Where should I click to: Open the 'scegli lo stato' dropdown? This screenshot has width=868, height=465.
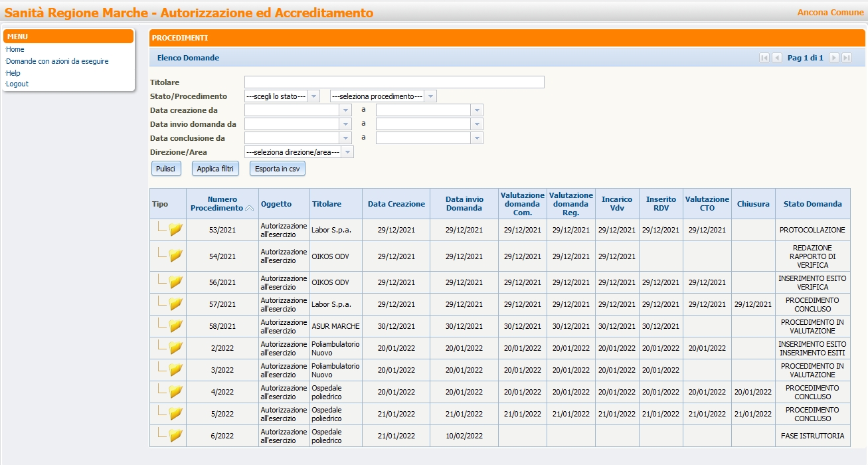[x=314, y=96]
